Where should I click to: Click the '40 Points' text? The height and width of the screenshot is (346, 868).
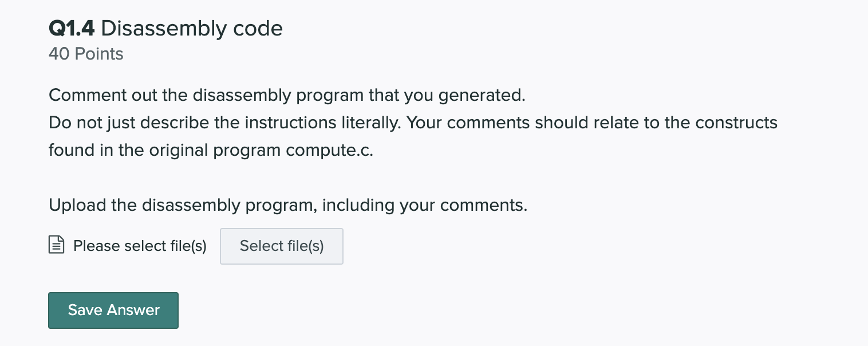click(x=86, y=54)
